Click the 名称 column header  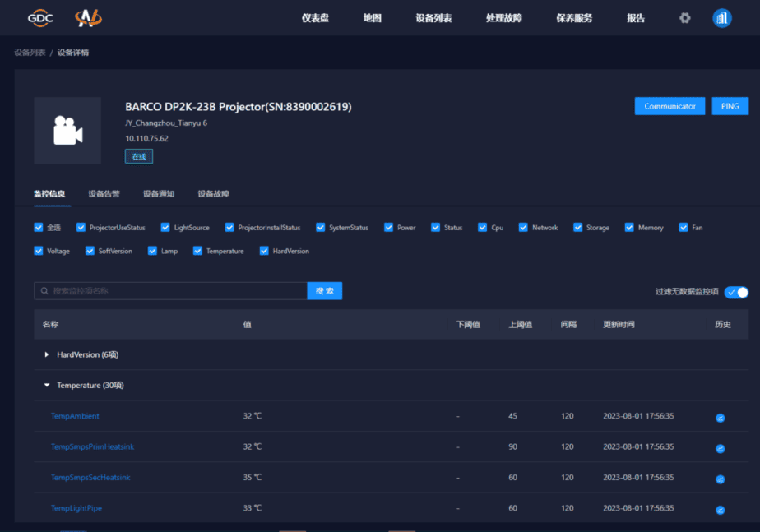pos(50,324)
